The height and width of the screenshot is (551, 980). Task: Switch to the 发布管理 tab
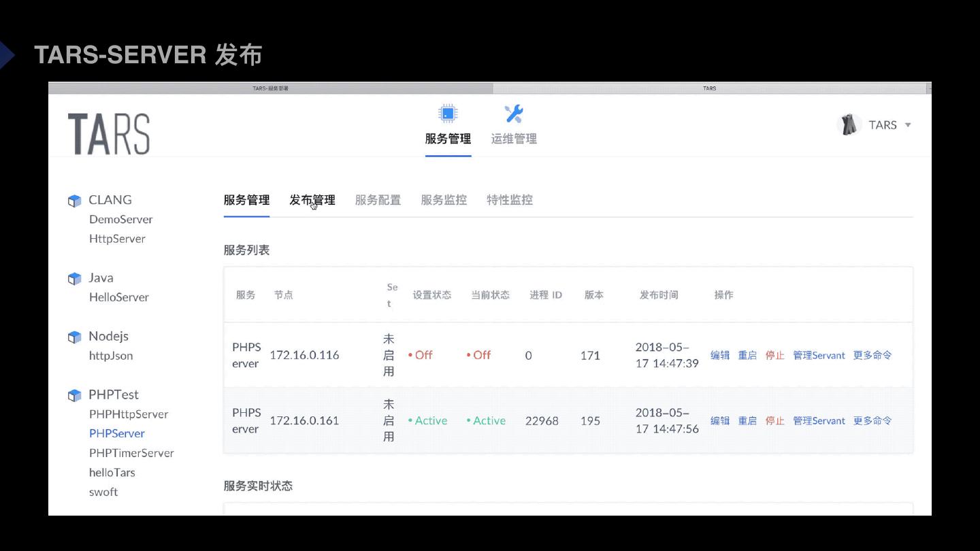click(x=312, y=200)
